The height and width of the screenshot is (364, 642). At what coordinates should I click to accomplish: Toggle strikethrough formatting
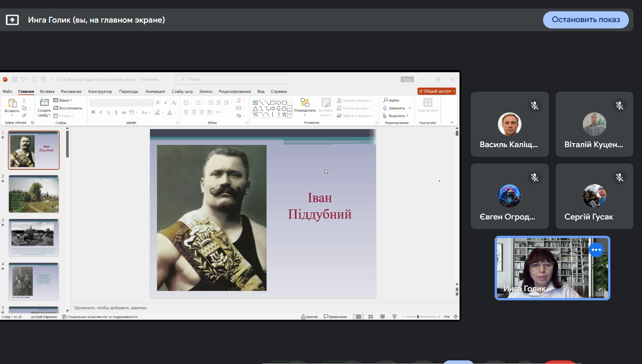[x=124, y=112]
